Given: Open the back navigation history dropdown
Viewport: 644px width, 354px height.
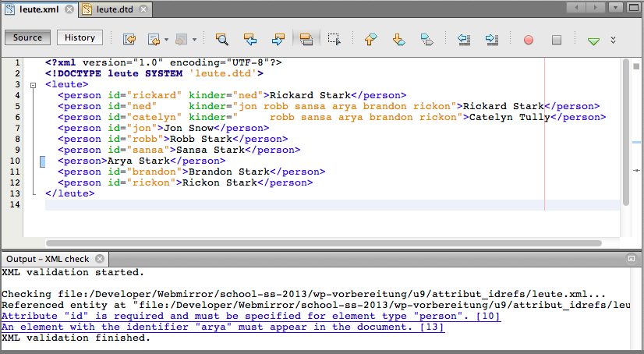Looking at the screenshot, I should 166,40.
